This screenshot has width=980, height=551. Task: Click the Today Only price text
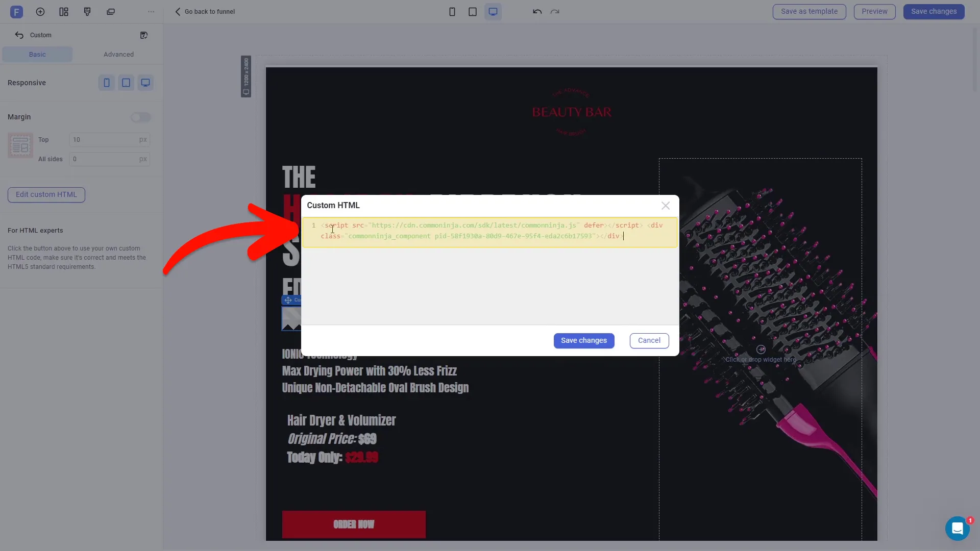332,457
